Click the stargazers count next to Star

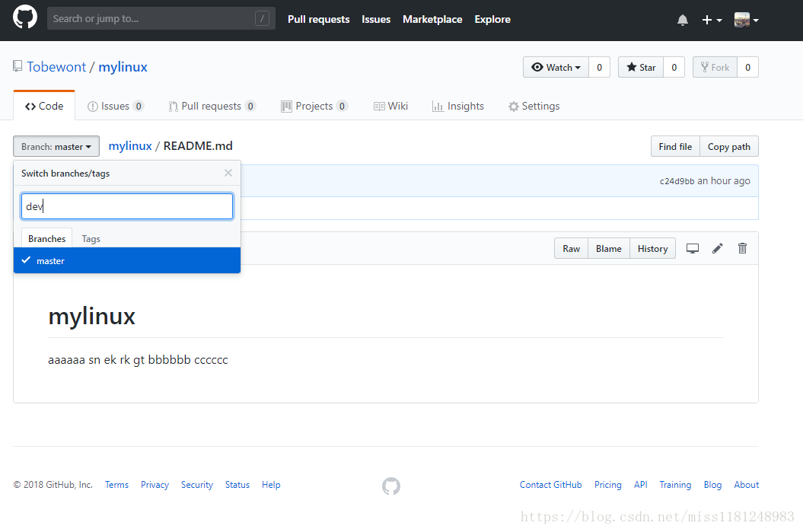674,67
